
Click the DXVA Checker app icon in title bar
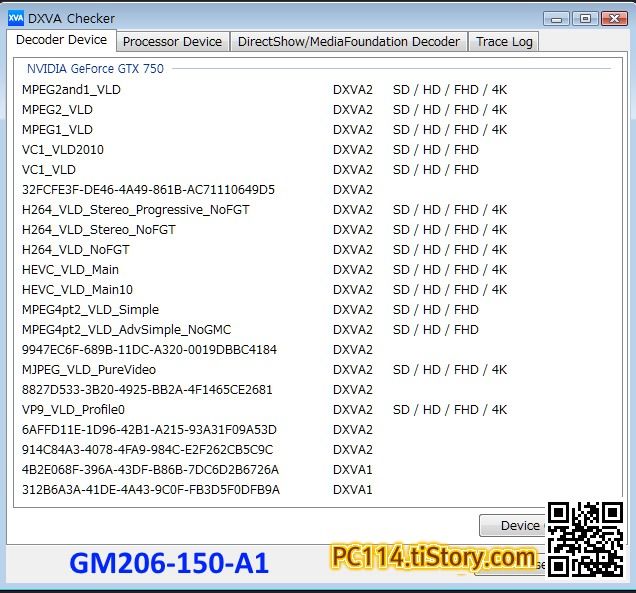tap(16, 18)
